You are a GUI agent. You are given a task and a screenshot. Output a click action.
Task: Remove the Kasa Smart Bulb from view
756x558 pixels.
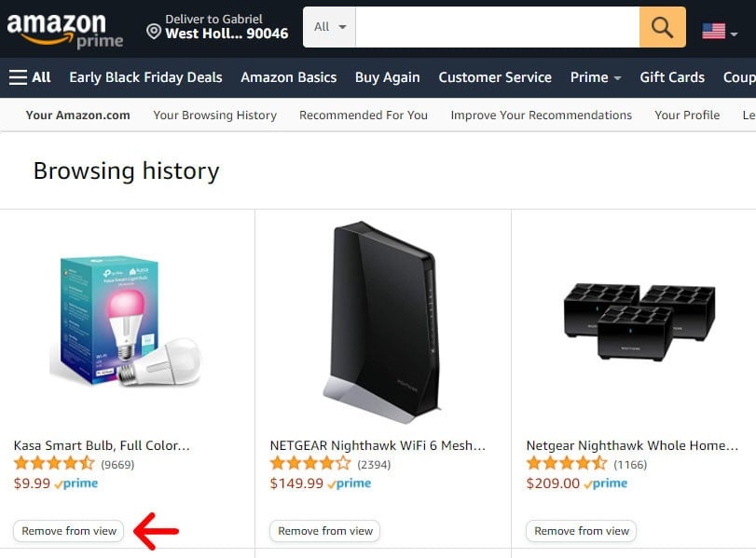[68, 531]
